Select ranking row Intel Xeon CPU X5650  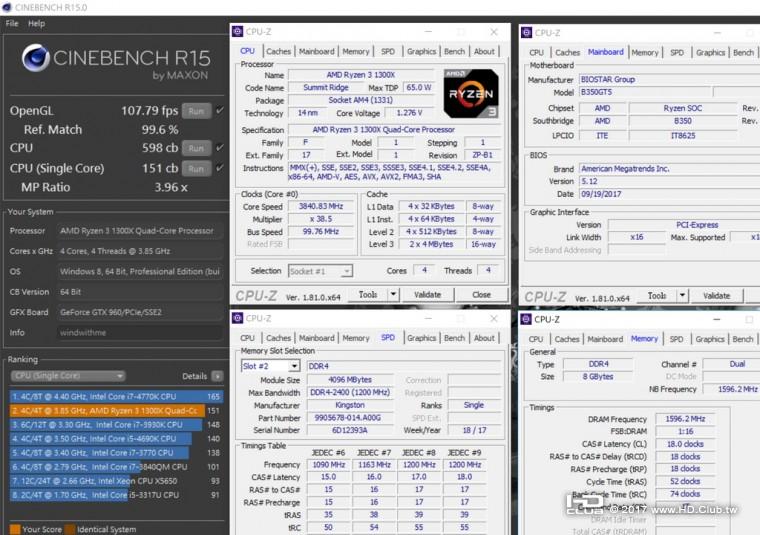(x=116, y=481)
